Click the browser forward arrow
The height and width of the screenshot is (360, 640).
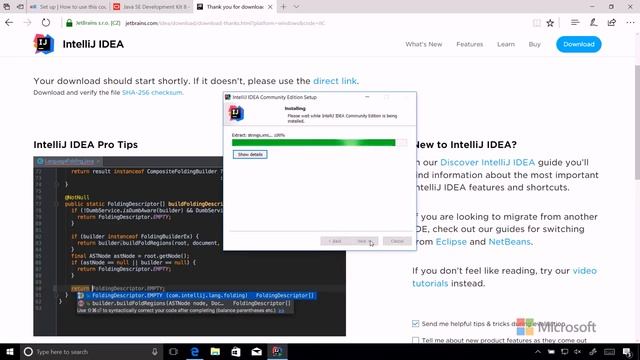(x=27, y=23)
